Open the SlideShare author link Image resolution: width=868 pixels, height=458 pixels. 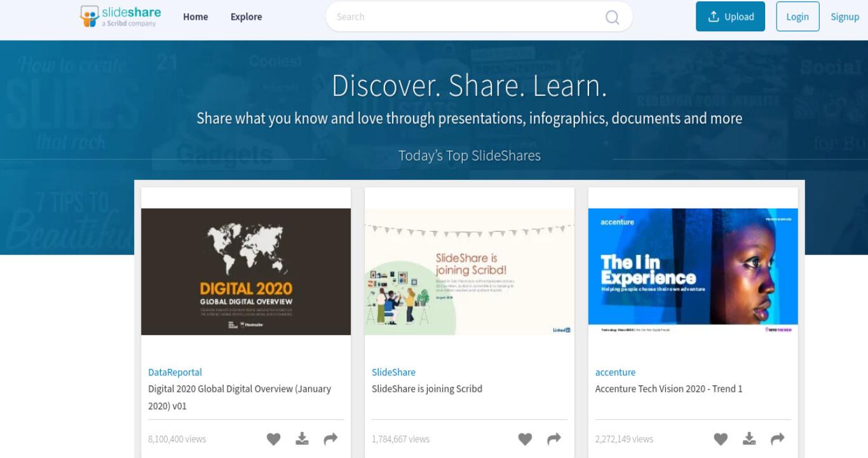click(393, 373)
